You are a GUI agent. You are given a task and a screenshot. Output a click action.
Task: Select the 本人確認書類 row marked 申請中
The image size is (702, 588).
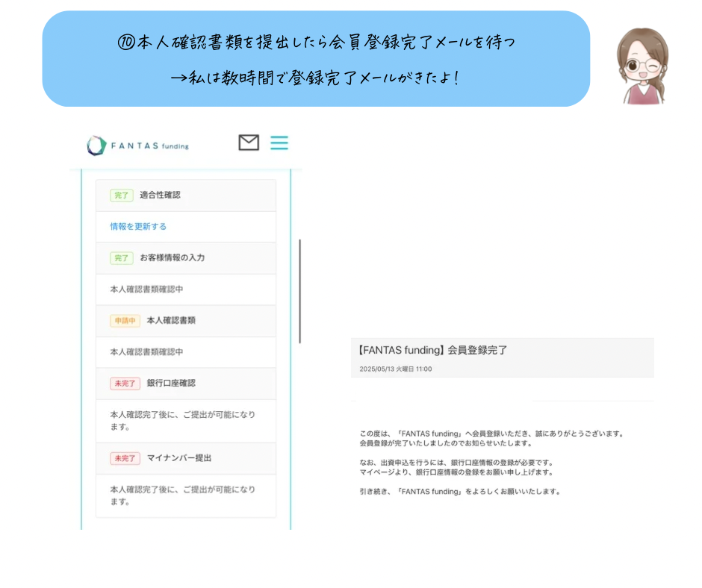click(x=186, y=321)
